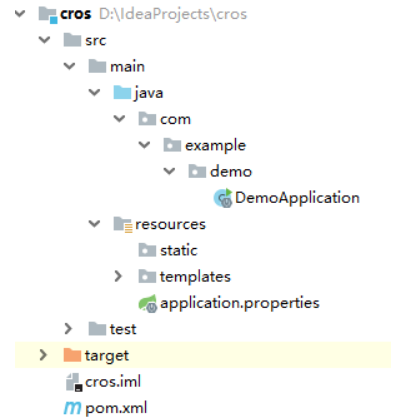Select the templates label
Screen dimensions: 399x418
pyautogui.click(x=195, y=277)
